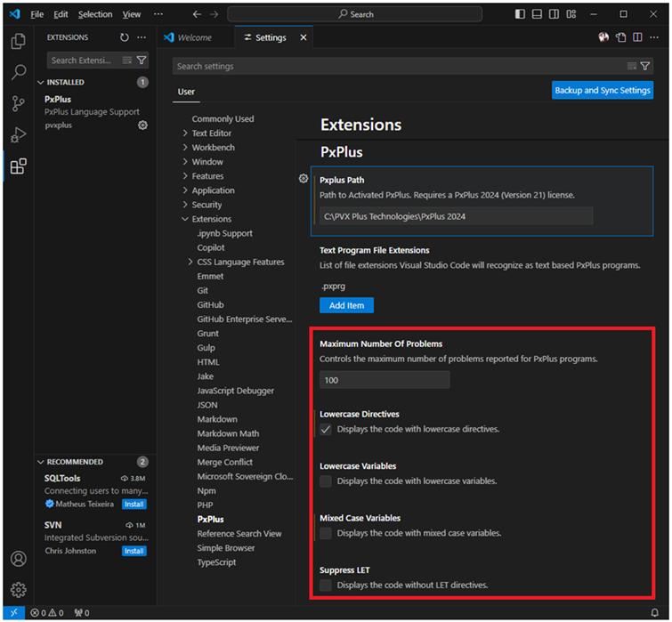Enable the Suppress LET checkbox

tap(326, 585)
